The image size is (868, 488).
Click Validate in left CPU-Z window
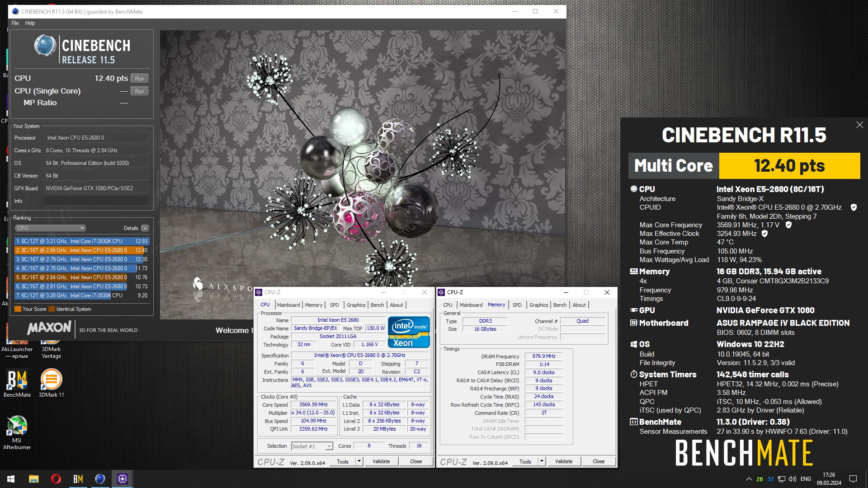381,461
